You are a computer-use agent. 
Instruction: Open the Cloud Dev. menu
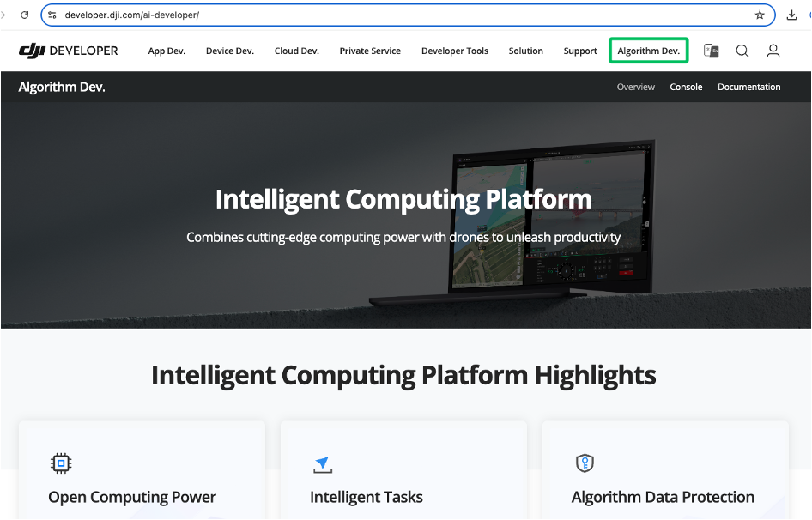[x=297, y=51]
